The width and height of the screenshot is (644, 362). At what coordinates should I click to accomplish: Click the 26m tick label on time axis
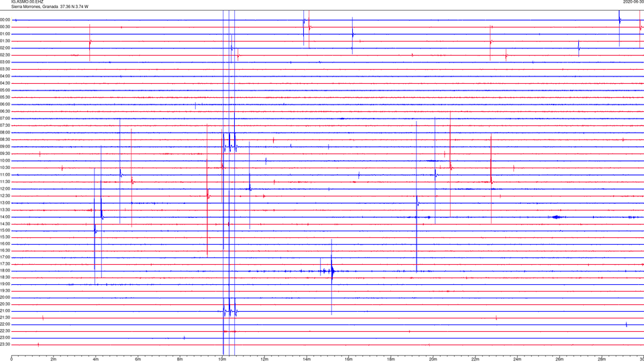[x=559, y=359]
